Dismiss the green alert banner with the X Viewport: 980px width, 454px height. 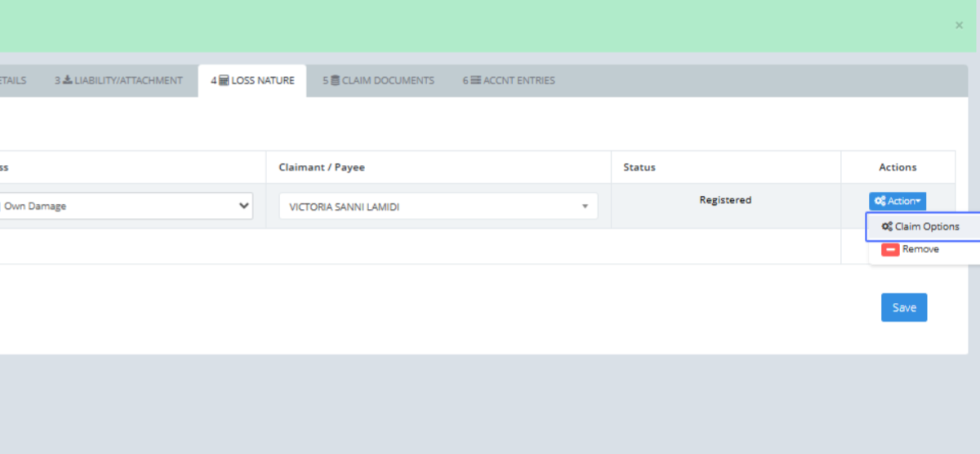[959, 25]
